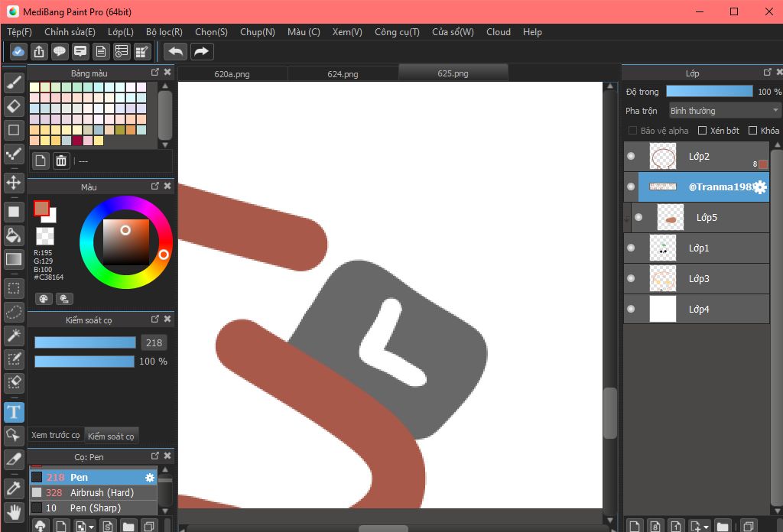Pop out the Màu color panel

(154, 187)
